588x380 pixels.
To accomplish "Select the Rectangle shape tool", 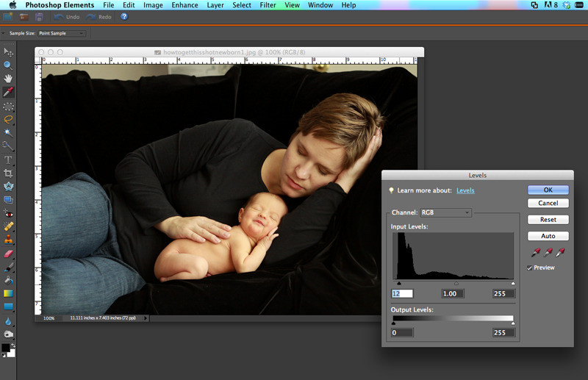I will (x=8, y=306).
